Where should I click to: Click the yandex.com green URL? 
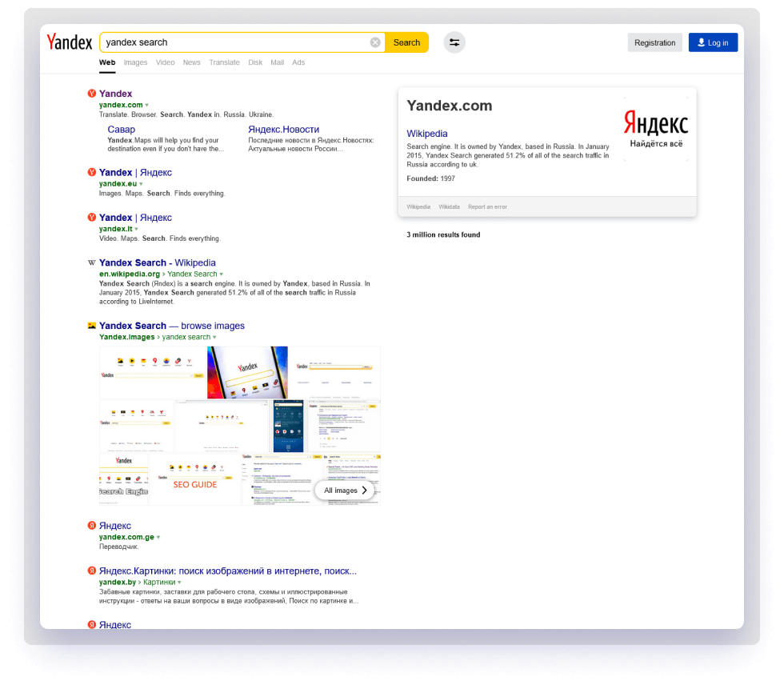121,105
